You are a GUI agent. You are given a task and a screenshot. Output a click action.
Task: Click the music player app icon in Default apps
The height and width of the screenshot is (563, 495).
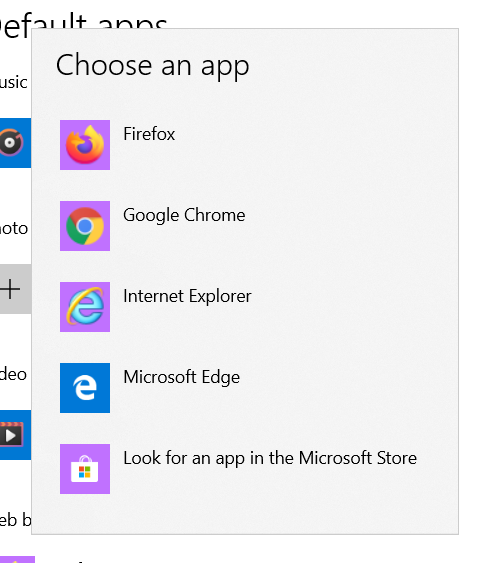15,143
